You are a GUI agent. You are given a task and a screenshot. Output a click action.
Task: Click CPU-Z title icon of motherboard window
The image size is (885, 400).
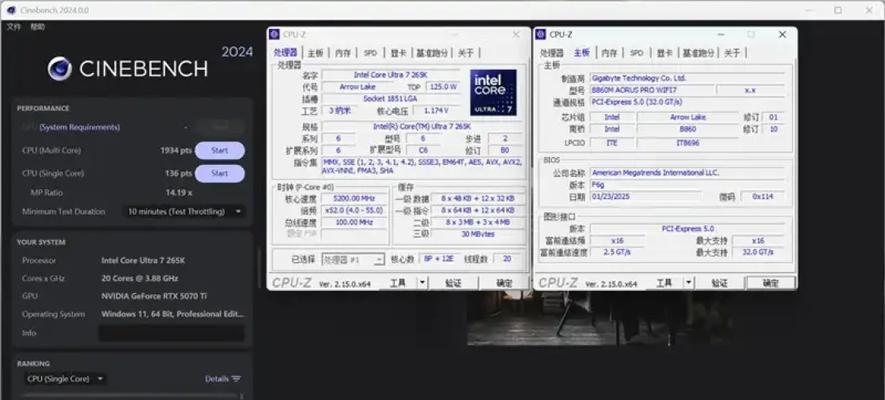pyautogui.click(x=541, y=34)
